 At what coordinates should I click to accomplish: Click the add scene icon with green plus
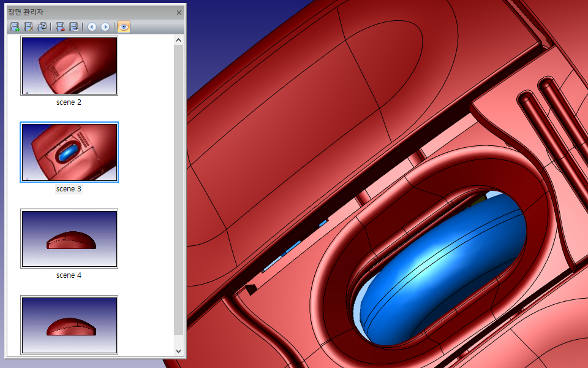(15, 27)
